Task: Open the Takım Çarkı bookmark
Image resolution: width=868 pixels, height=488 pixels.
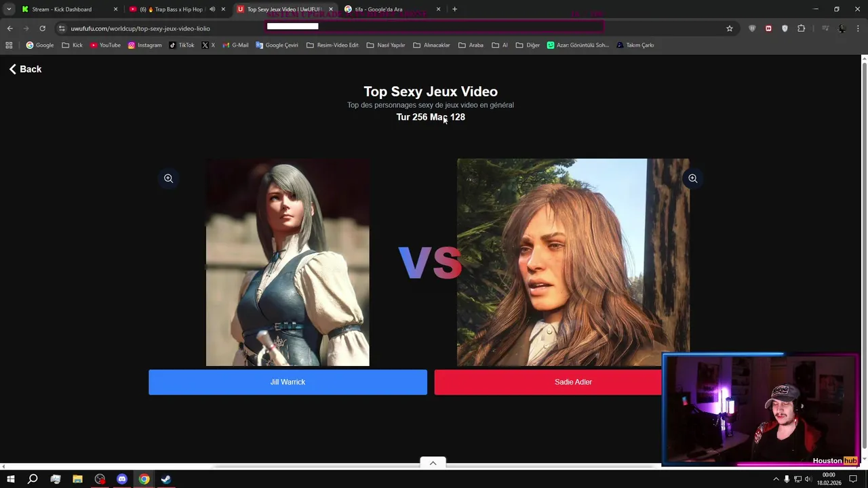Action: click(635, 45)
